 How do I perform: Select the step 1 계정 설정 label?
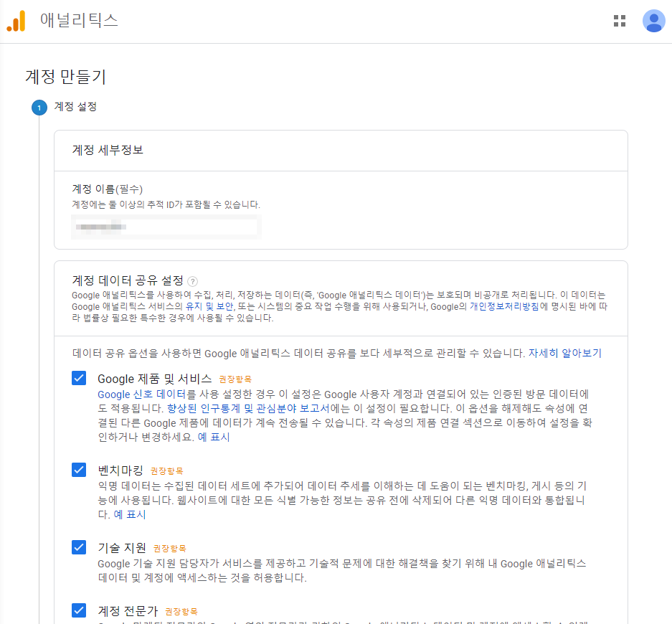point(75,107)
